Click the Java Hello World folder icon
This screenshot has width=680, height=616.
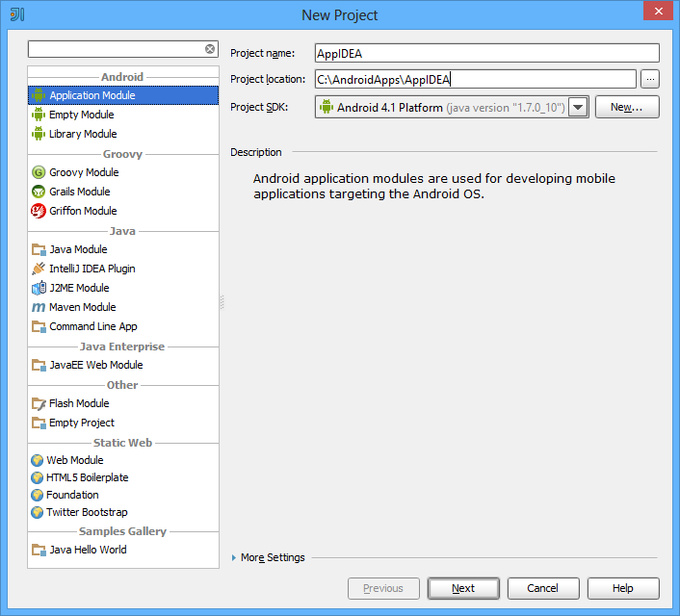(x=39, y=550)
